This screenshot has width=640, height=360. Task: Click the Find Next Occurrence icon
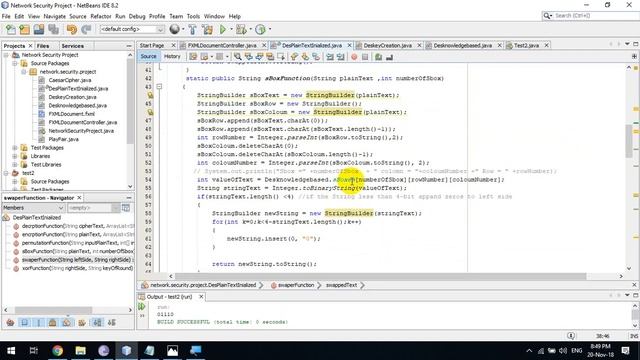coord(259,57)
